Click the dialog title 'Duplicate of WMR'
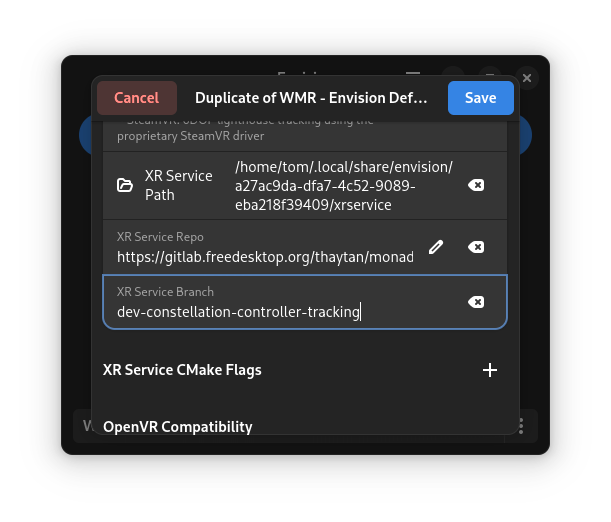This screenshot has width=611, height=522. tap(311, 98)
